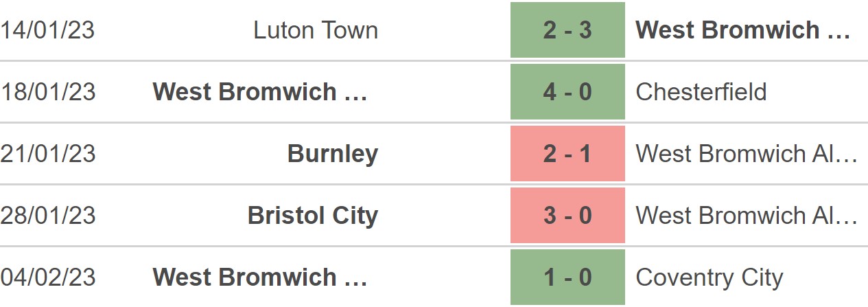Select the 14/01/23 match date
This screenshot has width=868, height=307.
point(47,30)
